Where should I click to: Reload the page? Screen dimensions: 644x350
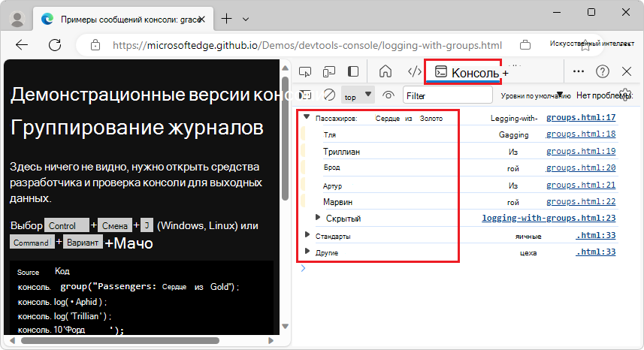55,45
